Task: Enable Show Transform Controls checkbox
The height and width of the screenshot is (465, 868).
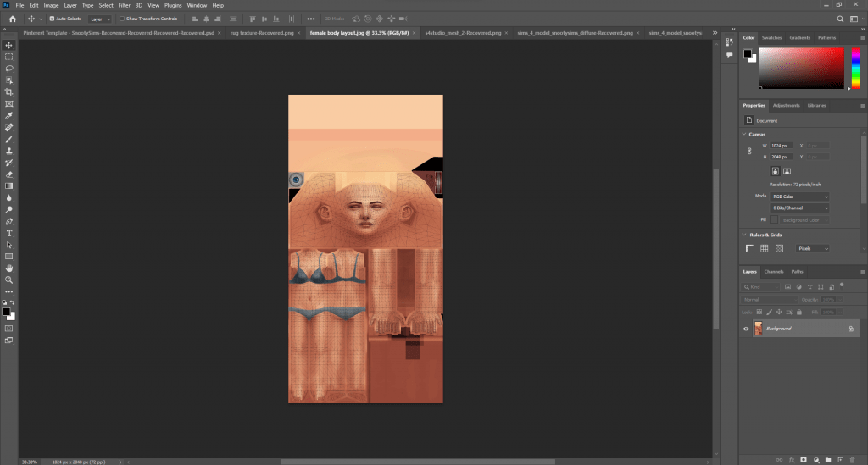Action: point(121,18)
